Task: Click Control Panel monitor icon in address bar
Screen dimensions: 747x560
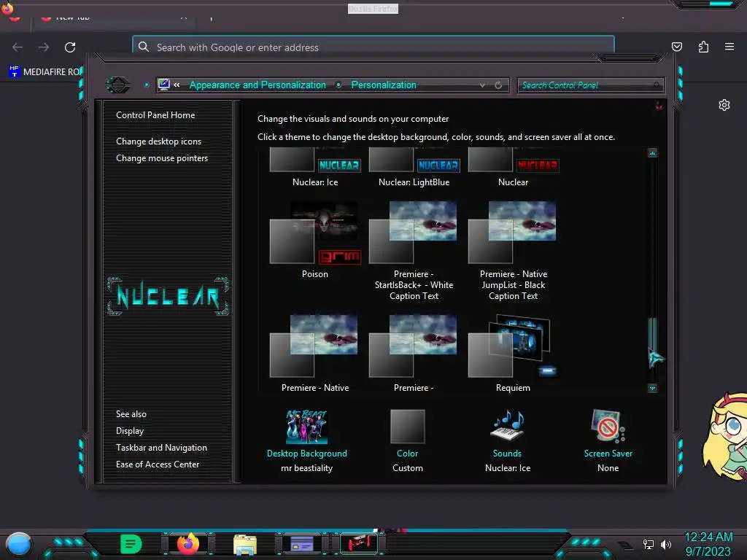Action: point(163,85)
